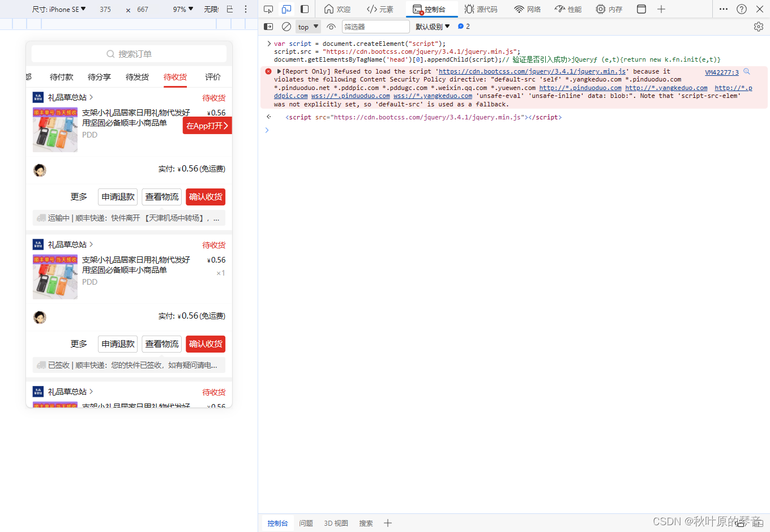Open the top context dropdown

pyautogui.click(x=309, y=27)
